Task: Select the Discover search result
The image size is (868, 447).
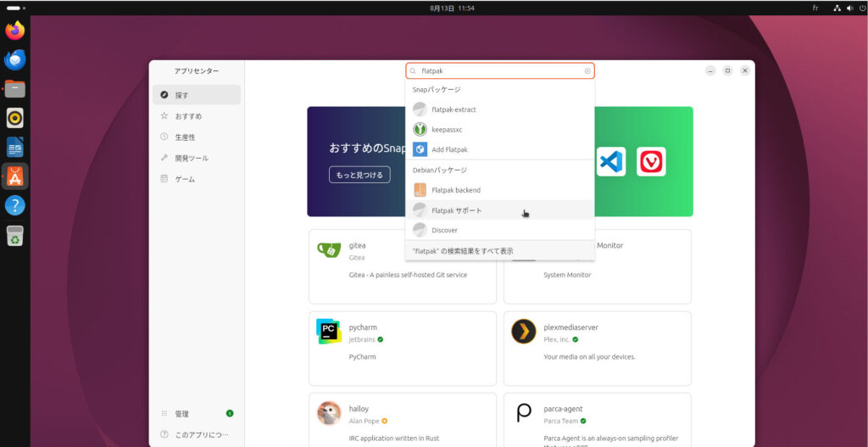Action: (x=500, y=230)
